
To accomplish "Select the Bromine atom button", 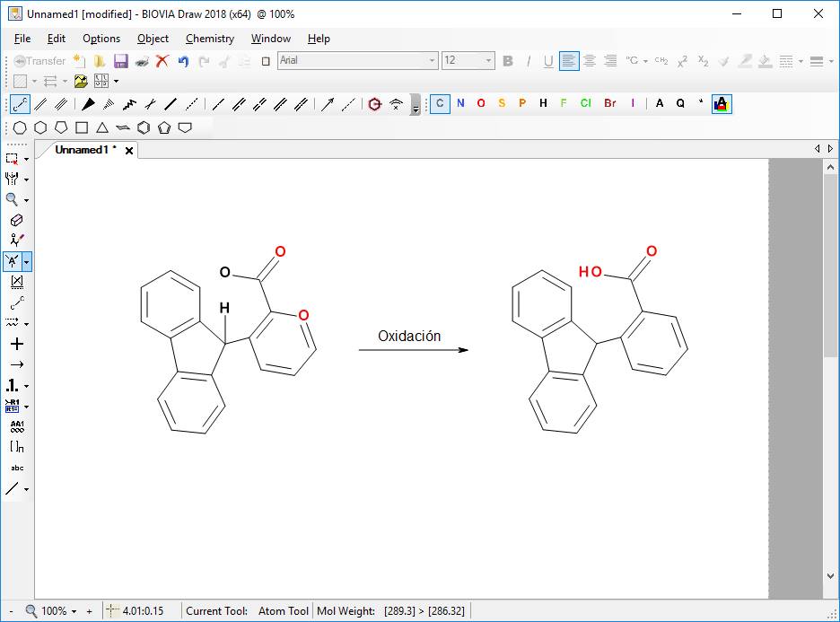I will point(609,103).
